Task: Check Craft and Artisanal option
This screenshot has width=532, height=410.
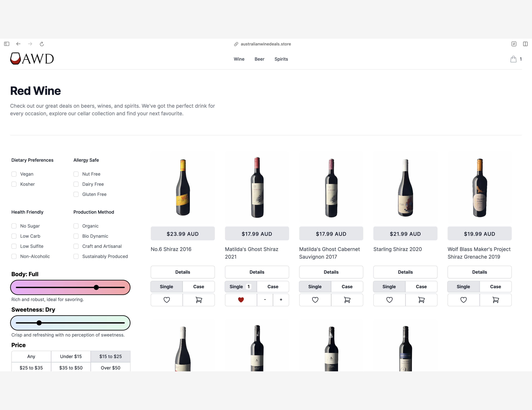Action: (76, 246)
